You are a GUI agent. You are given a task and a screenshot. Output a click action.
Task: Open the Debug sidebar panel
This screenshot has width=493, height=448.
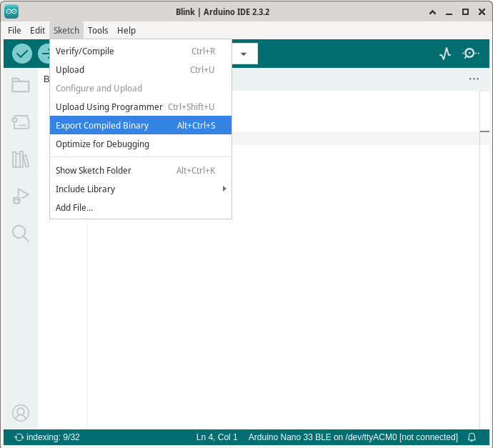[x=21, y=196]
